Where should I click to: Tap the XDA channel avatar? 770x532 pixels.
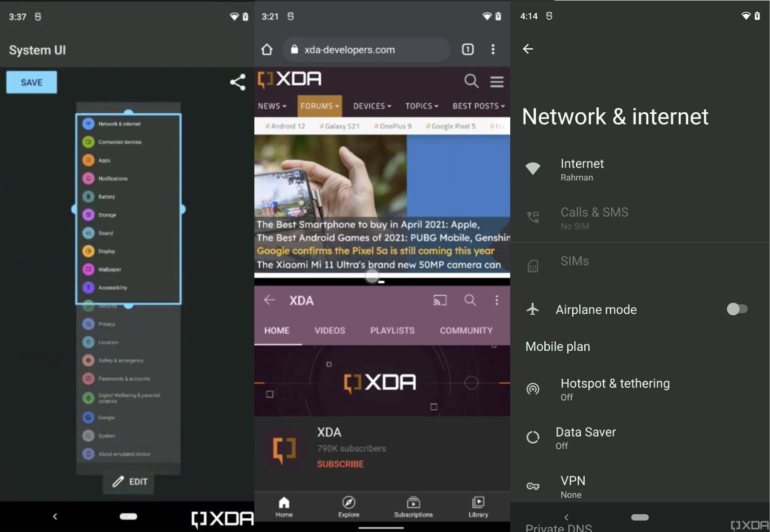[285, 449]
